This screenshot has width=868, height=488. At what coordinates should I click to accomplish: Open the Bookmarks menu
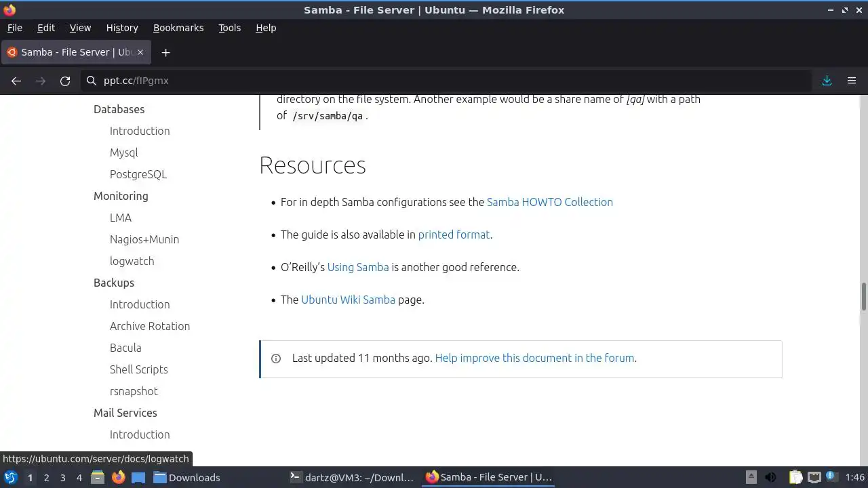[178, 28]
